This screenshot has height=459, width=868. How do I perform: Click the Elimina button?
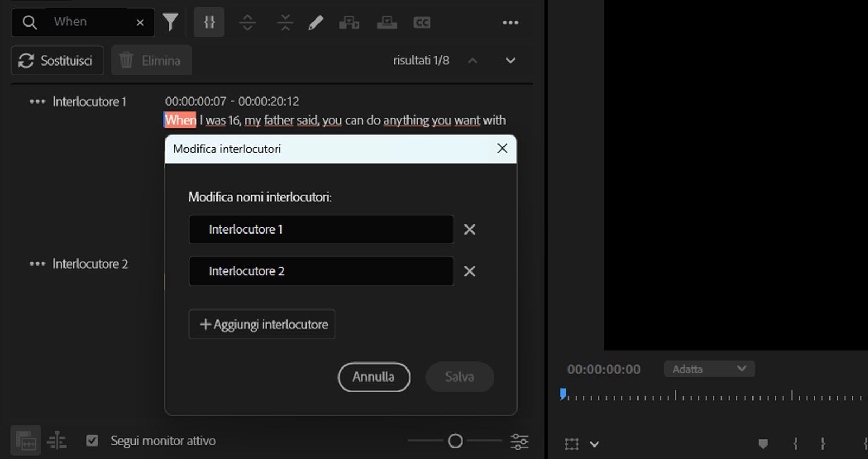click(x=151, y=60)
